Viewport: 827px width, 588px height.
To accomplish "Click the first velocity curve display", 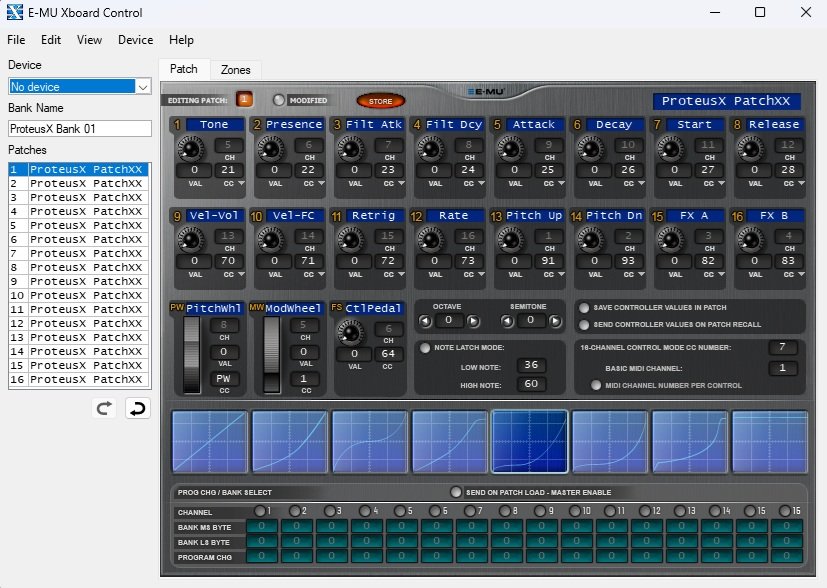I will tap(209, 439).
